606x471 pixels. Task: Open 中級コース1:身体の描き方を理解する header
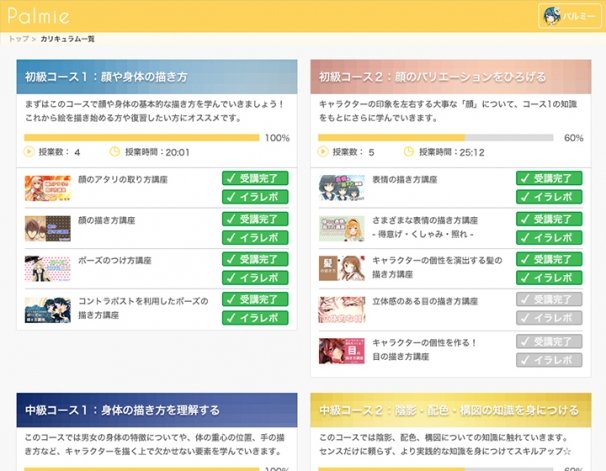click(157, 410)
